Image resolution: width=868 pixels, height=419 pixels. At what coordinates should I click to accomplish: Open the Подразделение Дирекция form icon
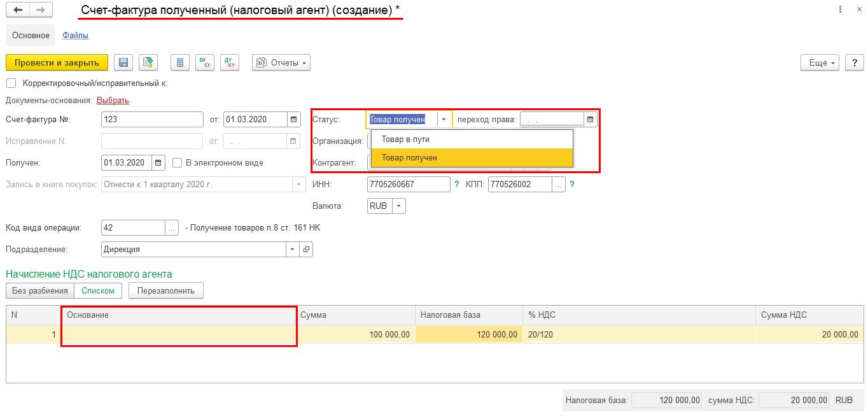click(306, 250)
